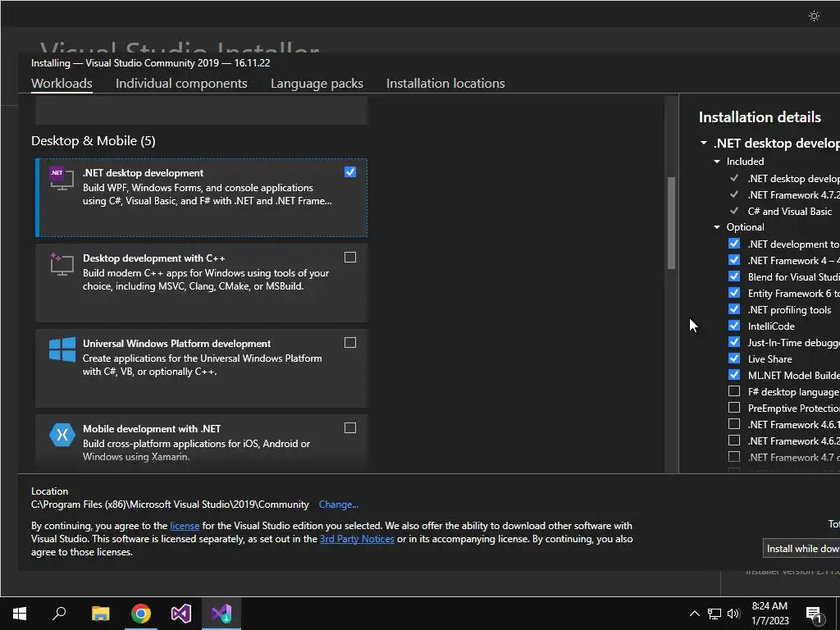Switch to the Workloads tab
The image size is (840, 630).
(x=62, y=84)
